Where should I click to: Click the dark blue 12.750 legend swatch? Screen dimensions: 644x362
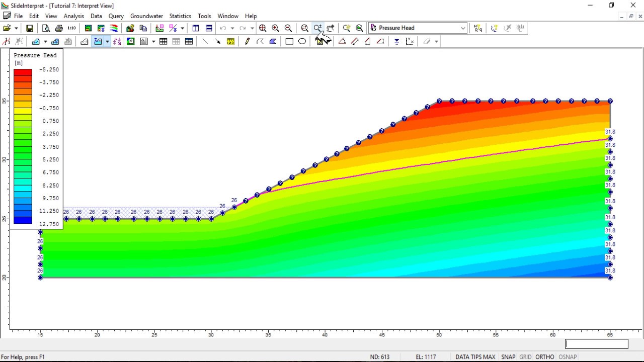point(23,220)
